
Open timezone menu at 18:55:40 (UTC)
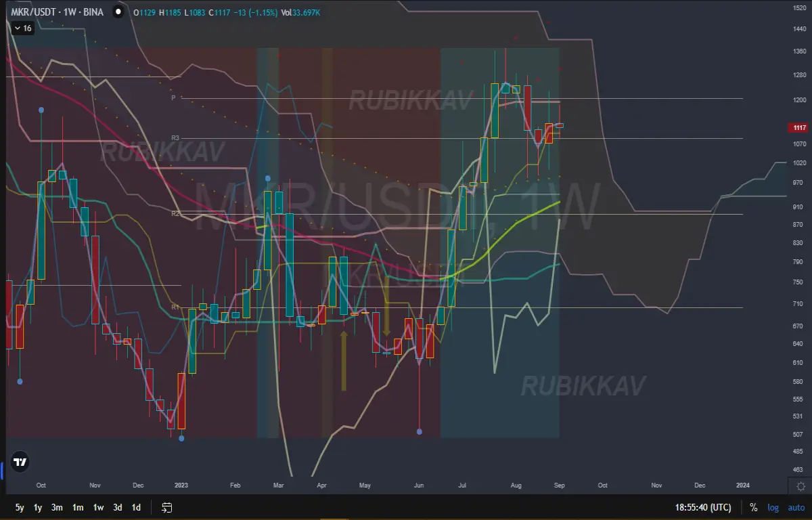(702, 507)
